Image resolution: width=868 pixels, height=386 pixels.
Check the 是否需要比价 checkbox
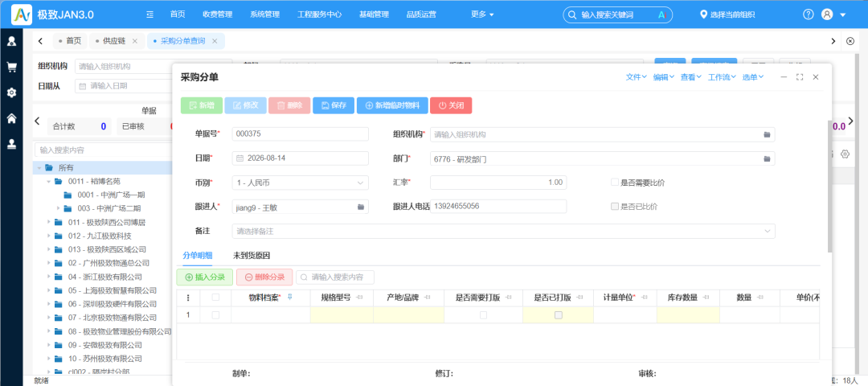[x=614, y=183]
